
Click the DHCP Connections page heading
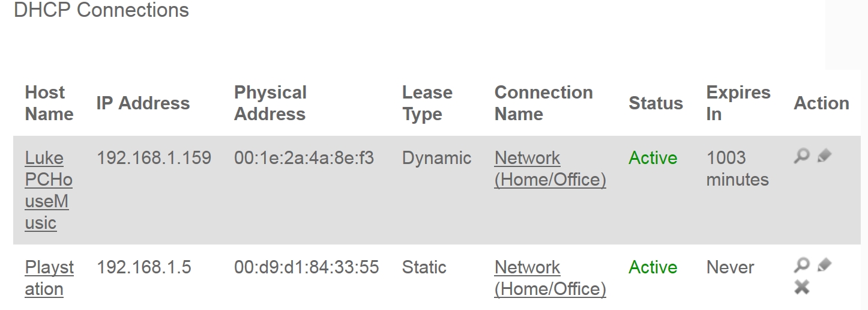click(101, 10)
